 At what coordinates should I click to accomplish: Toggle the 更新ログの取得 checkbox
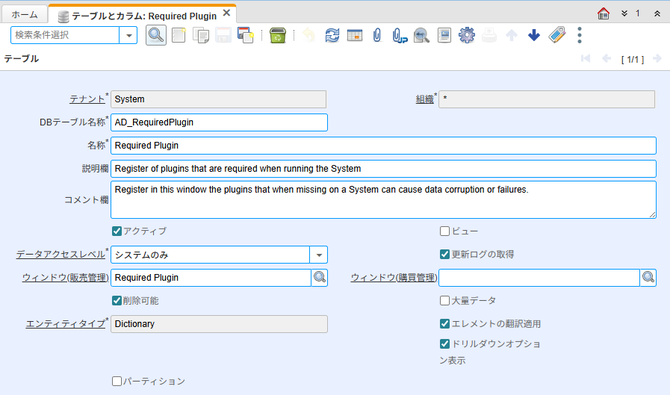tap(445, 254)
